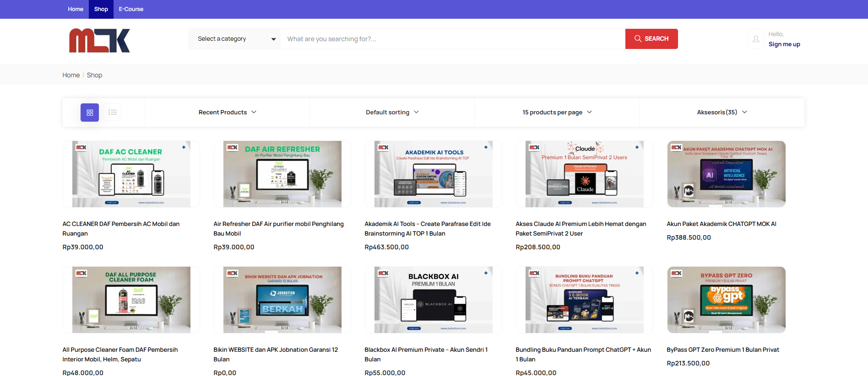Open Claude Premium product image
The height and width of the screenshot is (376, 868).
[585, 174]
